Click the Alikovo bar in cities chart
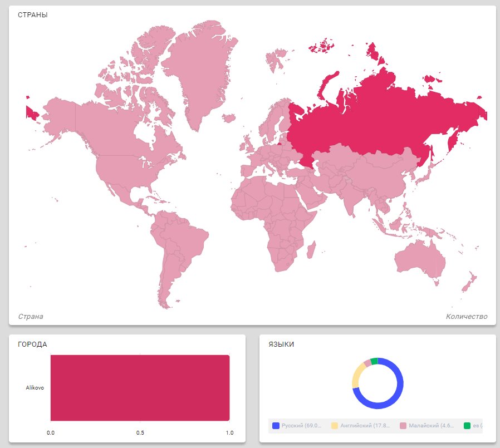The image size is (500, 448). tap(140, 388)
